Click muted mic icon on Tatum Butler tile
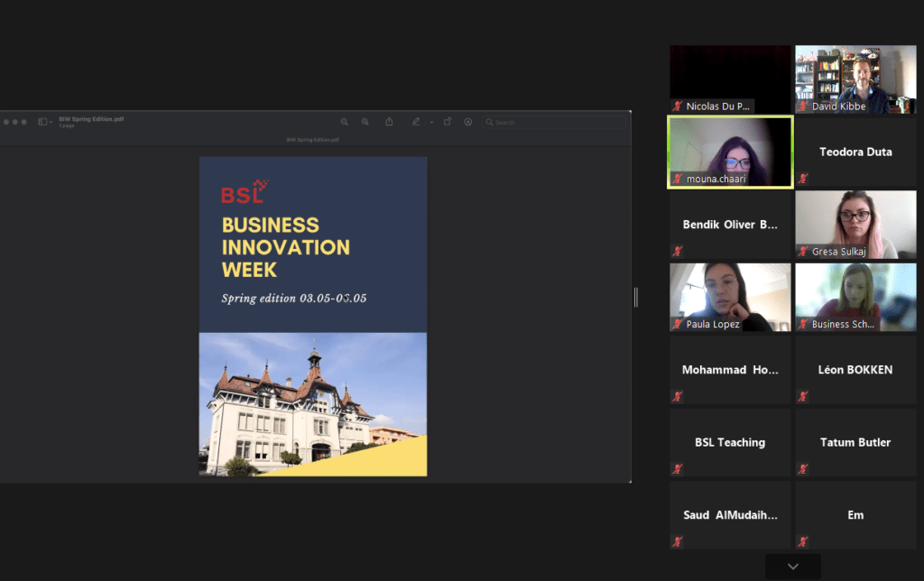924x581 pixels. click(802, 469)
